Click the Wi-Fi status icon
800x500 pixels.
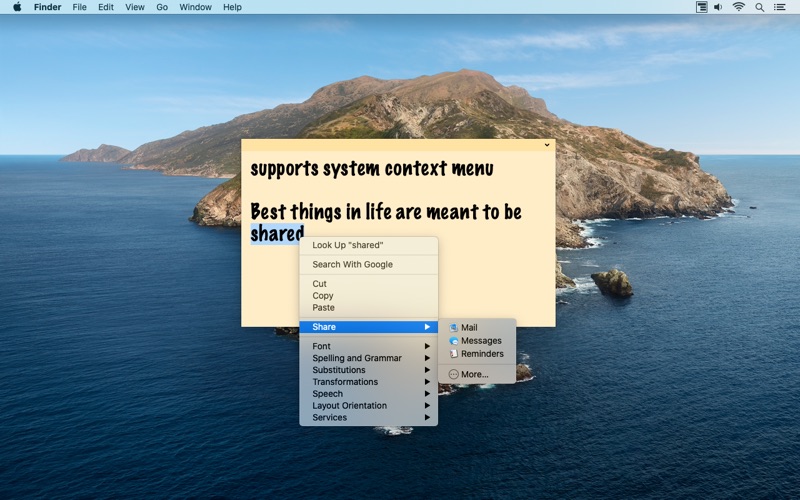738,7
